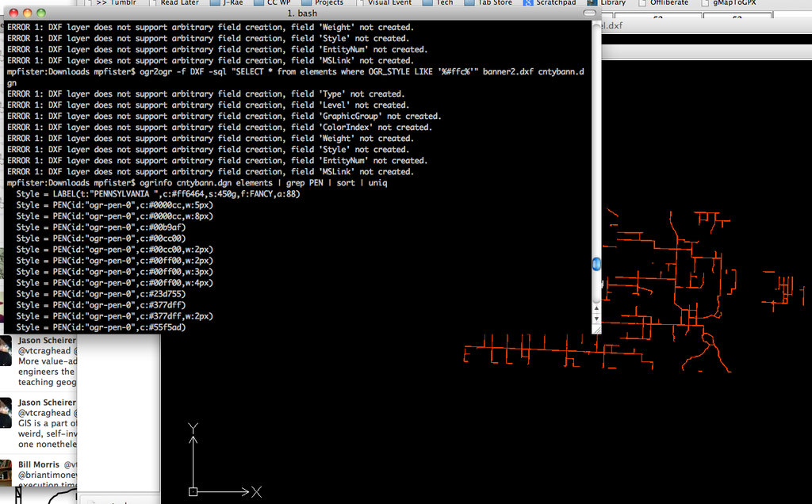Viewport: 812px width, 504px height.
Task: Click the PENNSYLVANIA LABEL style line
Action: click(x=158, y=194)
